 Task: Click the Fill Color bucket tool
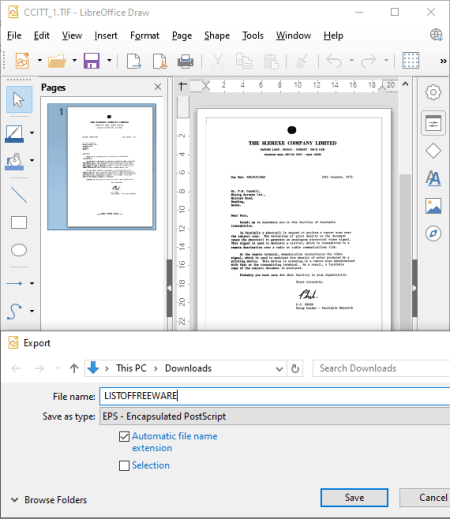14,161
